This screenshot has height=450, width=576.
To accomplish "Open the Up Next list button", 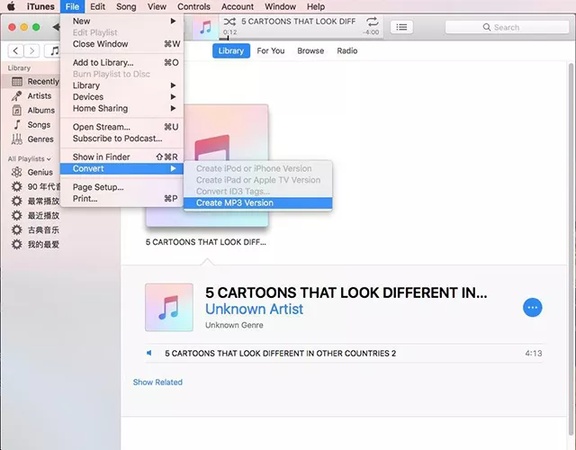I will click(402, 27).
